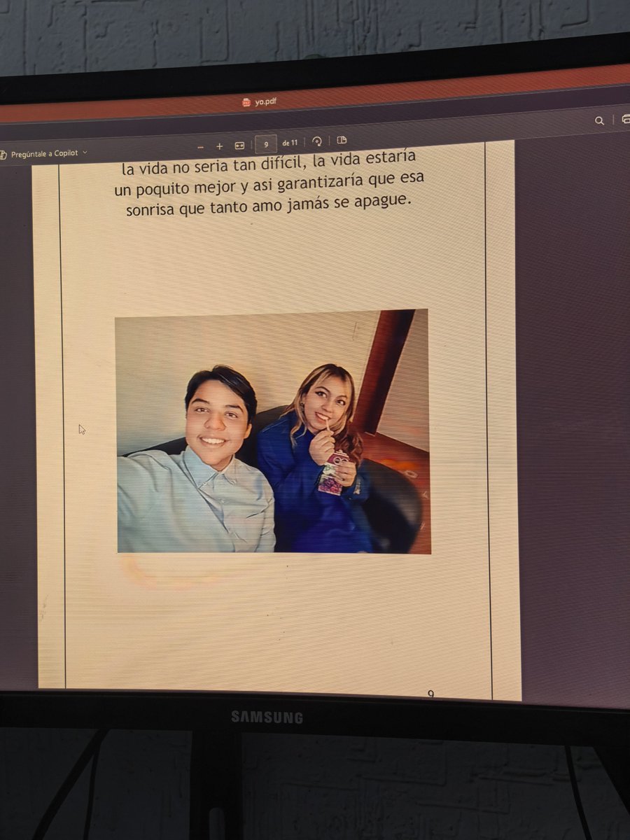Click the page number input field
Image resolution: width=630 pixels, height=840 pixels.
click(x=266, y=144)
